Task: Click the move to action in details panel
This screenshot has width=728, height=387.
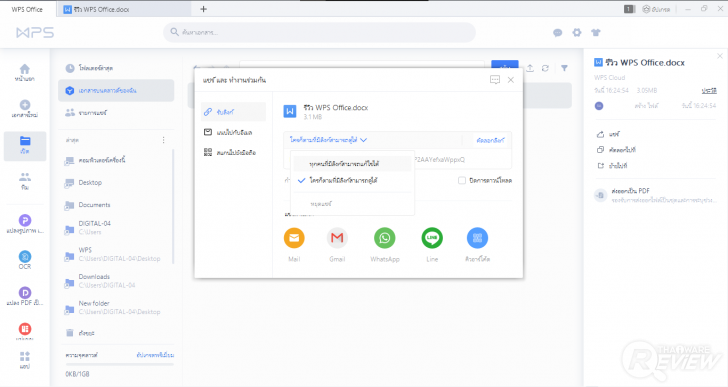Action: [612, 166]
